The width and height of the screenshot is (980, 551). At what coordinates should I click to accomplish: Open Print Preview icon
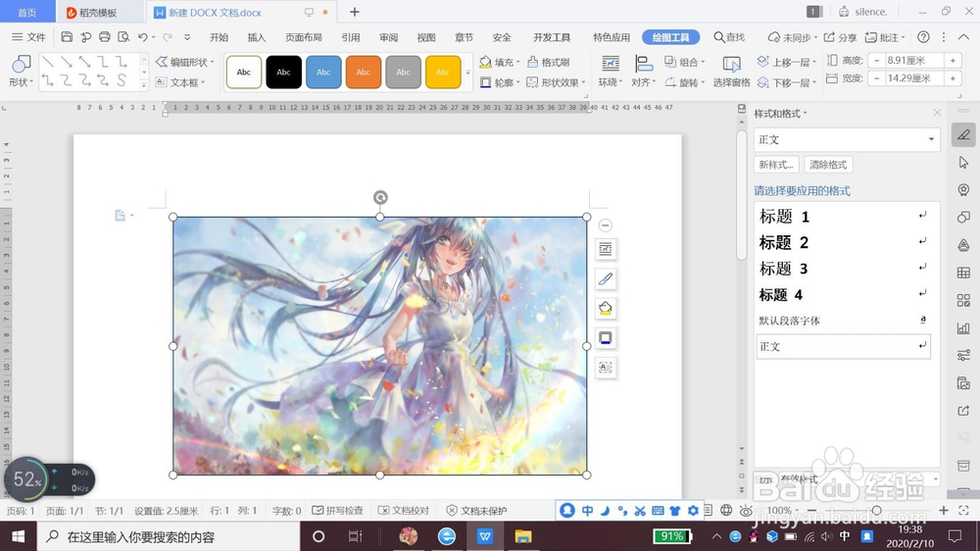(123, 37)
